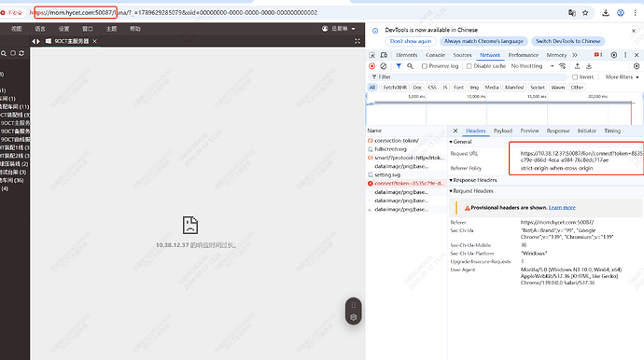Open Chrome downloads icon
The height and width of the screenshot is (360, 644).
606,13
